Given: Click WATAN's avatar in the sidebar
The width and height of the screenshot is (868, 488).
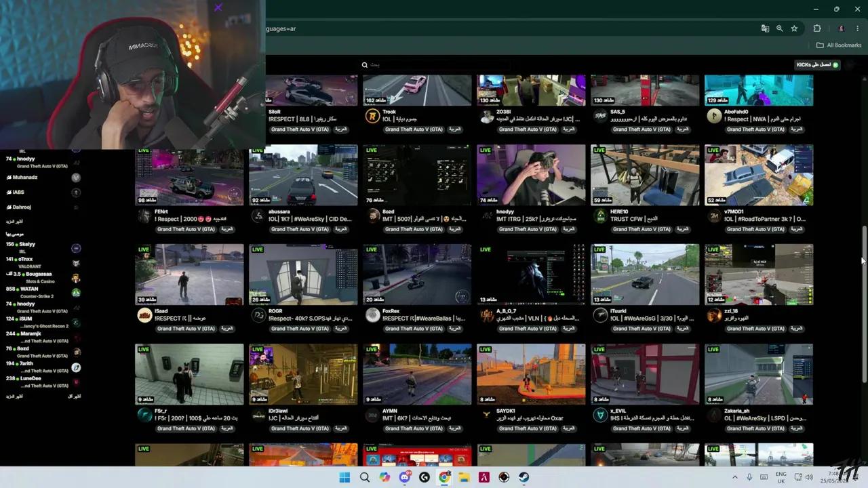Looking at the screenshot, I should click(76, 293).
